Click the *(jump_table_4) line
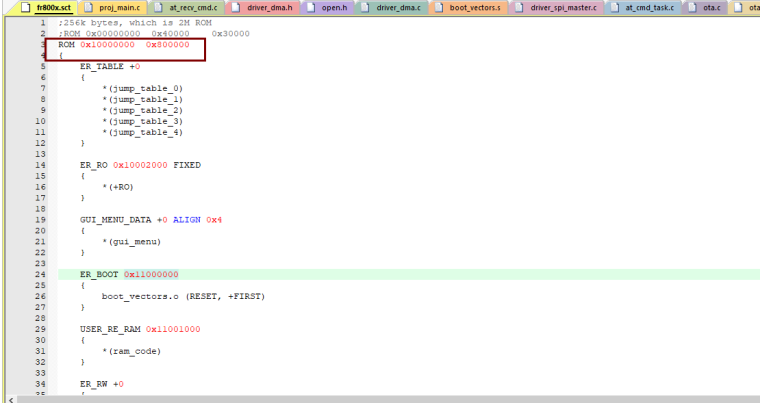 tap(142, 132)
